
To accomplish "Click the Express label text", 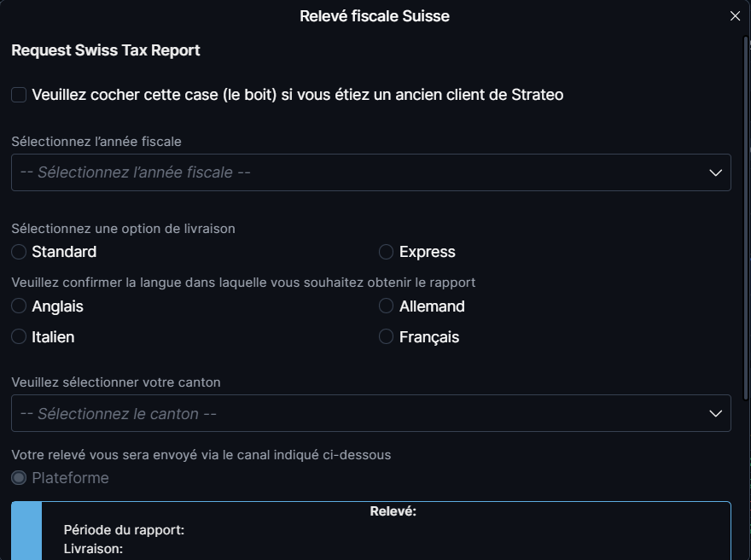I will click(x=427, y=252).
